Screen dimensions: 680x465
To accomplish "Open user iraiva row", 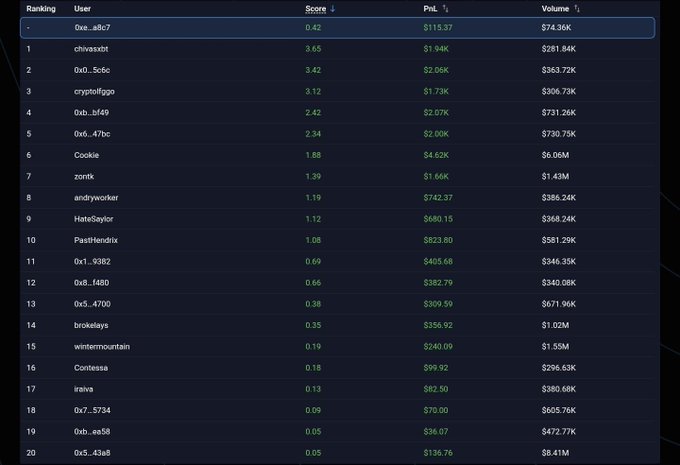I will click(x=337, y=389).
